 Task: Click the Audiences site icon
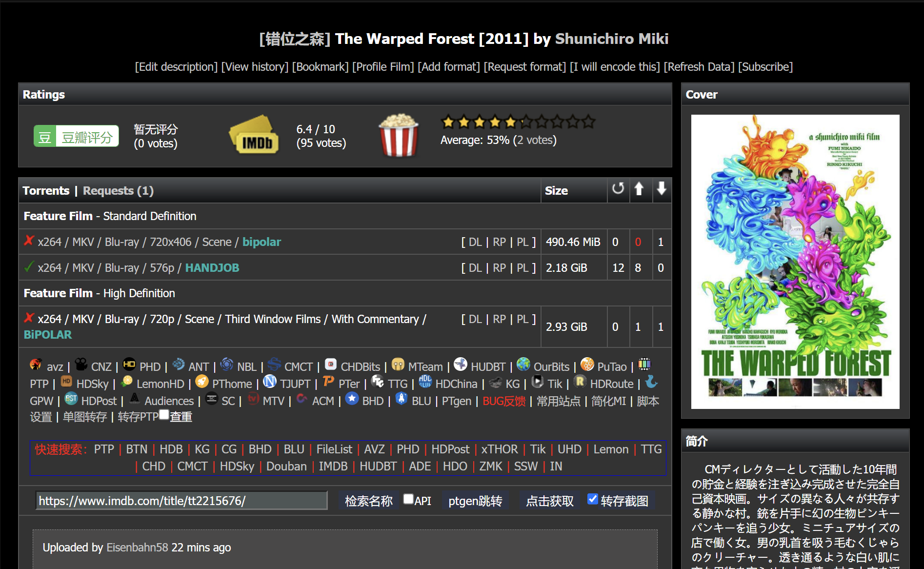[135, 398]
